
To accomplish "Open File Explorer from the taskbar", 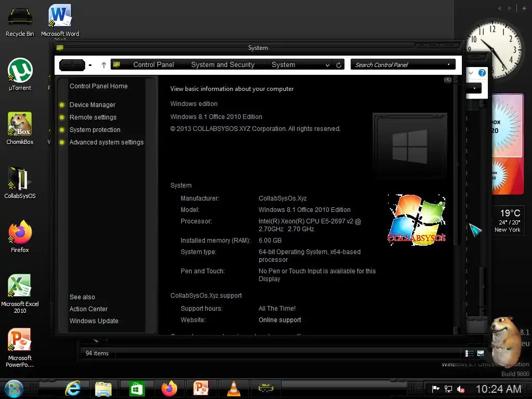I will pos(103,389).
